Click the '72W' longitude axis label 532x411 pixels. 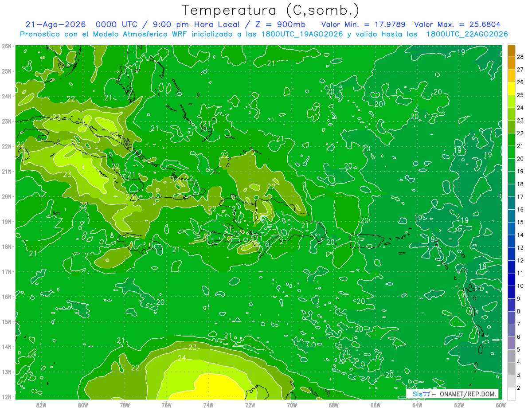point(250,405)
